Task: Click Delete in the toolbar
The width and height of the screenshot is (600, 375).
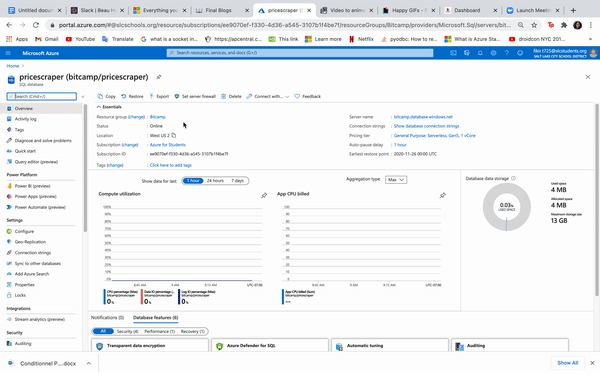Action: (x=232, y=96)
